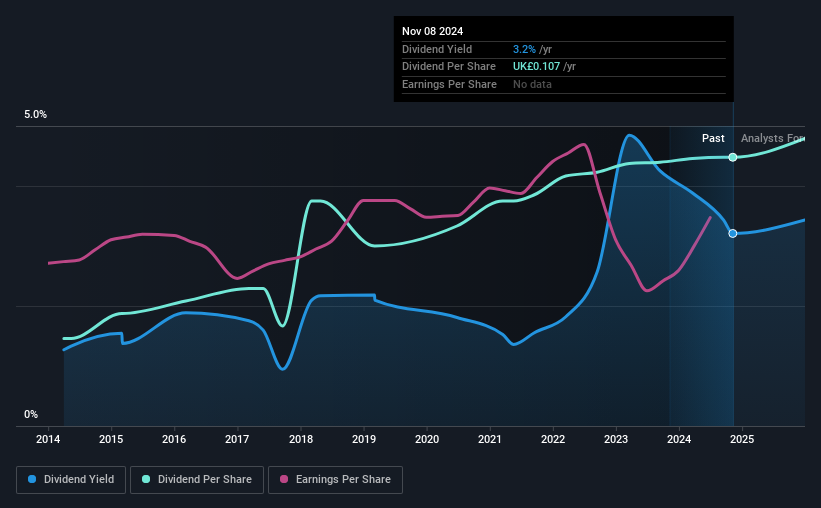Image resolution: width=821 pixels, height=508 pixels.
Task: Click the 2014 label on the x-axis
Action: [48, 439]
